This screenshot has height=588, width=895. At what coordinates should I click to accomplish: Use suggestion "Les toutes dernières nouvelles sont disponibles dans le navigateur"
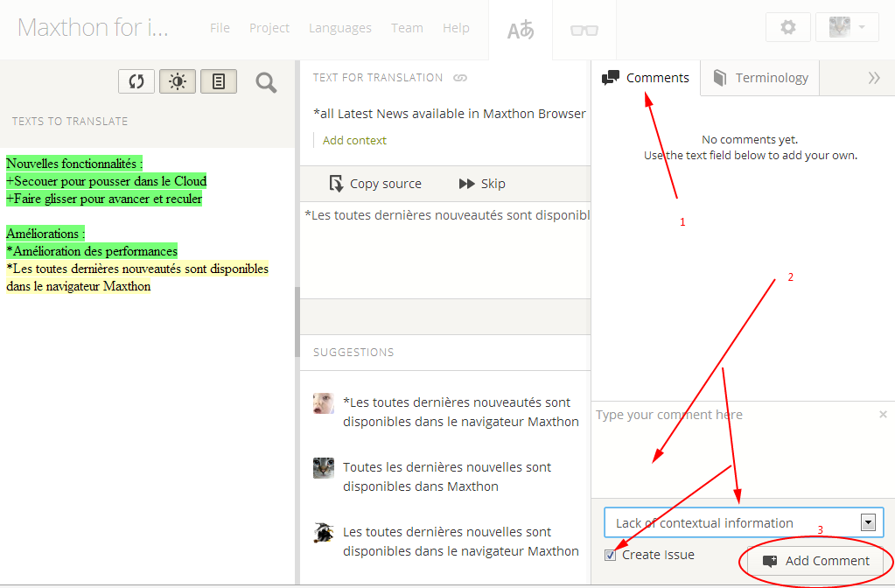(x=461, y=542)
